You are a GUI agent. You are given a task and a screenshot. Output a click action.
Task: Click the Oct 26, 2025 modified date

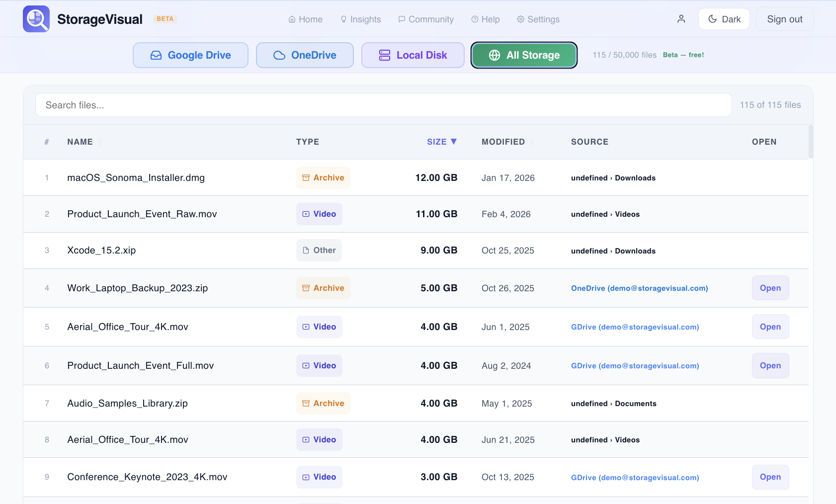507,288
